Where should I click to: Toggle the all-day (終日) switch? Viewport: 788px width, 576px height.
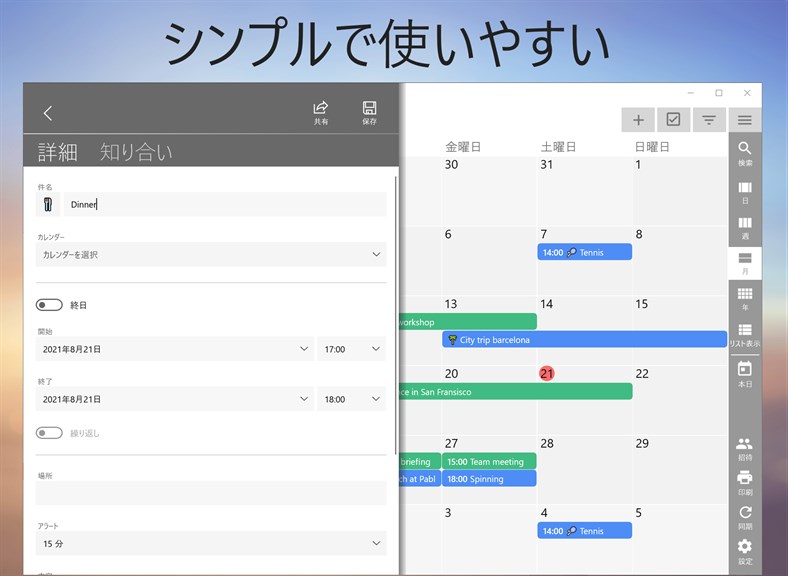point(49,305)
